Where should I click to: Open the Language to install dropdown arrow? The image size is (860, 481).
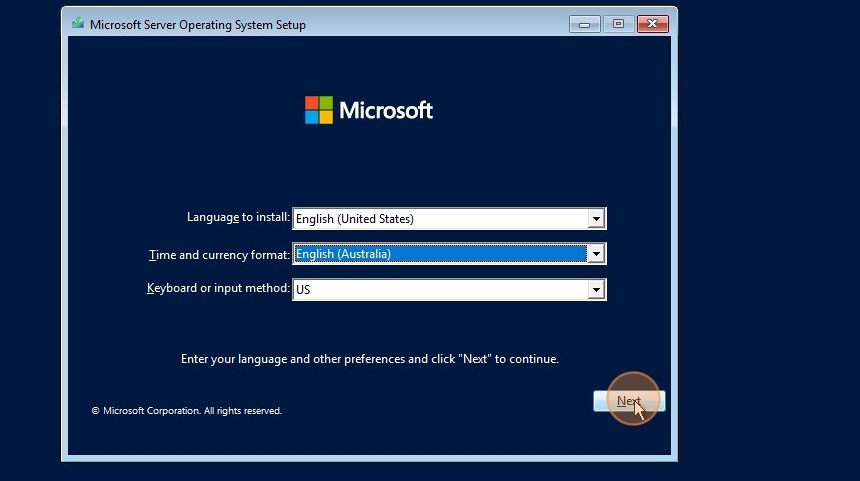pyautogui.click(x=596, y=219)
